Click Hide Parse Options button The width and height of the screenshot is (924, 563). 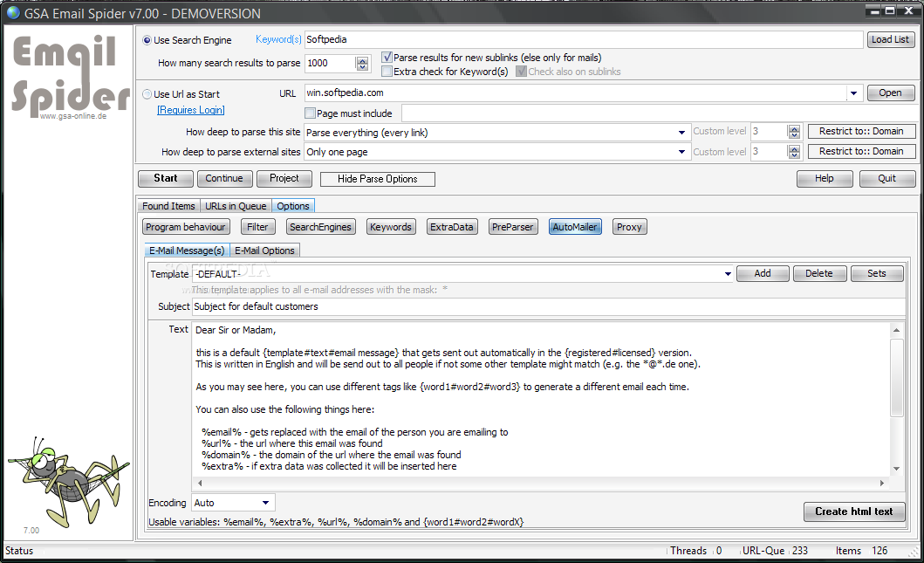click(x=378, y=179)
